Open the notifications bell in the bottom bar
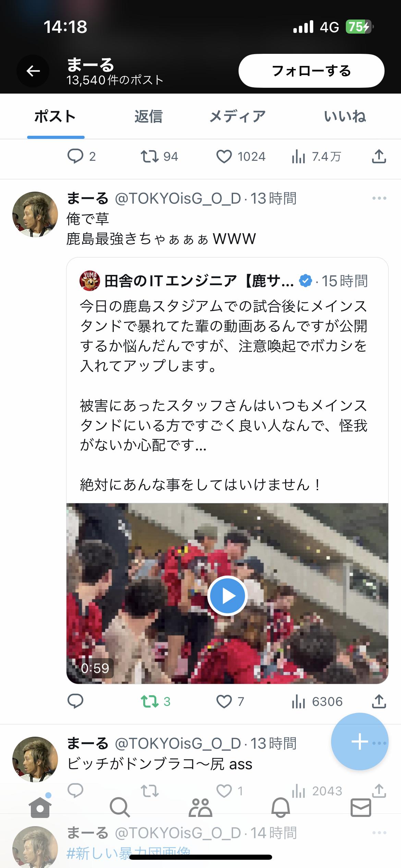 (281, 807)
